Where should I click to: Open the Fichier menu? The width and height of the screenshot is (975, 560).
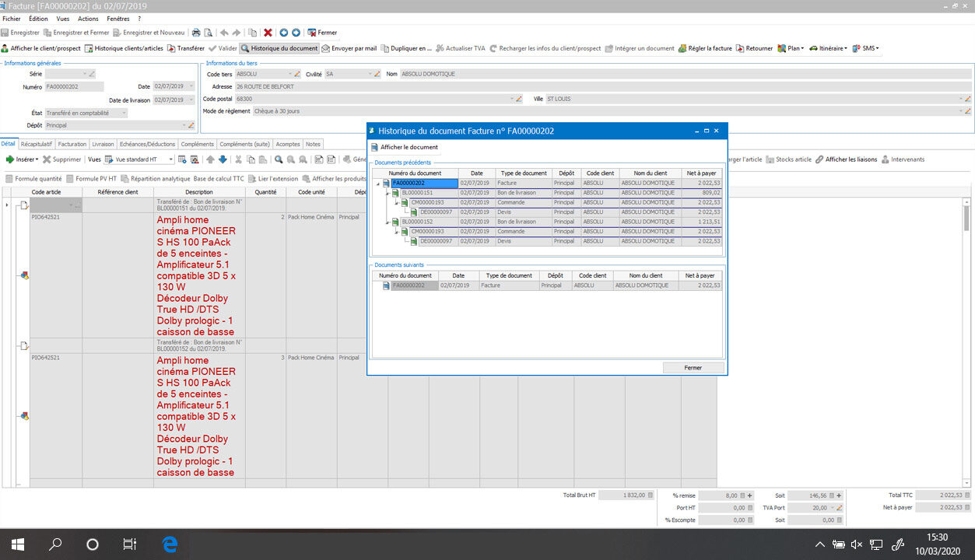click(x=12, y=18)
